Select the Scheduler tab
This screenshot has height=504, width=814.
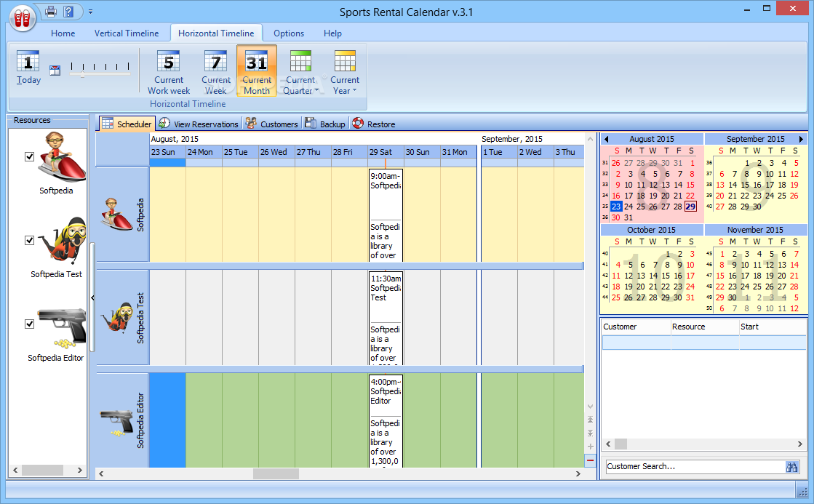click(127, 124)
